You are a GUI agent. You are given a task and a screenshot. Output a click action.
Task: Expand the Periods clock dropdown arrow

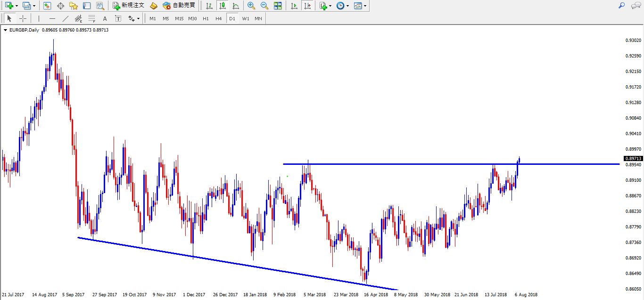point(348,6)
